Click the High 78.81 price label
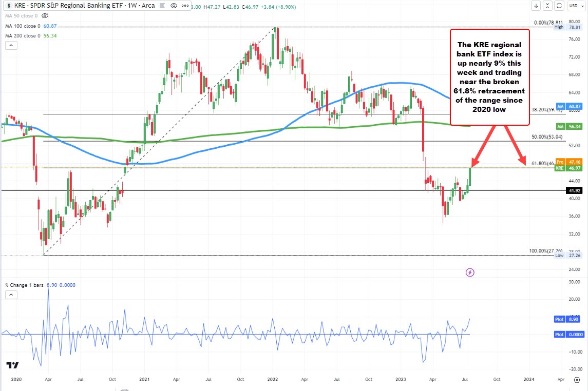The image size is (588, 391). point(568,27)
